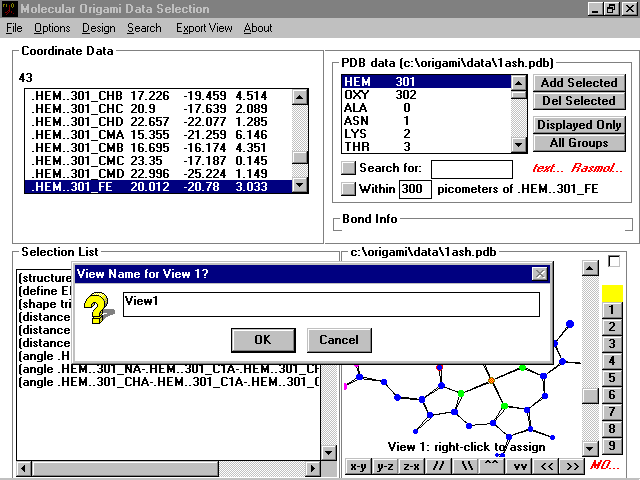
Task: Open the Export View menu
Action: (204, 28)
